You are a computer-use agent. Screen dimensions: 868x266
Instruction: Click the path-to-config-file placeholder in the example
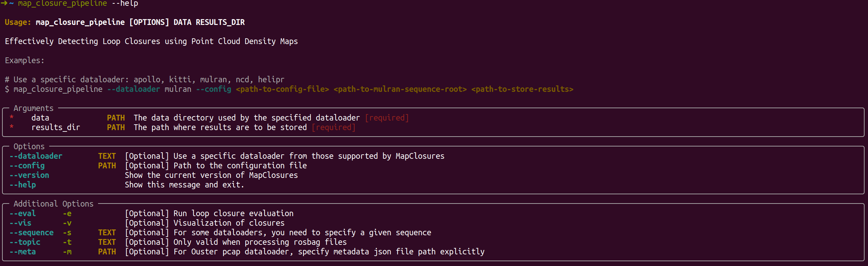[x=282, y=89]
